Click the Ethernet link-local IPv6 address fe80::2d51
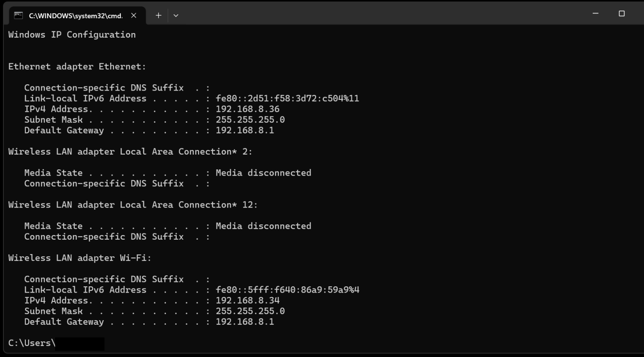Viewport: 644px width, 357px height. pyautogui.click(x=287, y=98)
